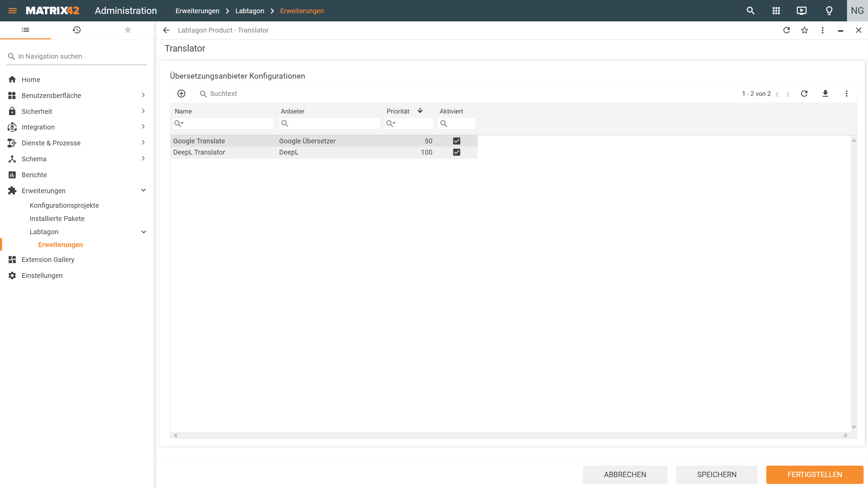Image resolution: width=868 pixels, height=488 pixels.
Task: Go to previous grid page
Action: coord(777,94)
